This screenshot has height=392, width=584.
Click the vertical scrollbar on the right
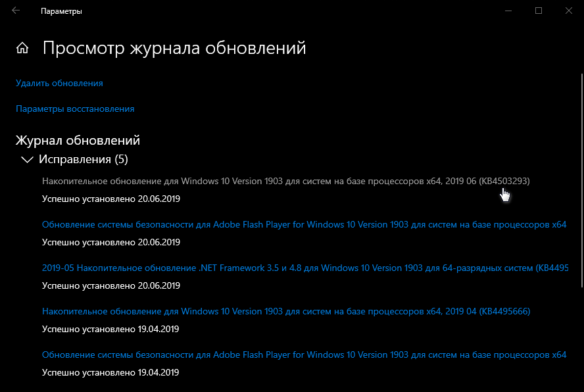579,197
